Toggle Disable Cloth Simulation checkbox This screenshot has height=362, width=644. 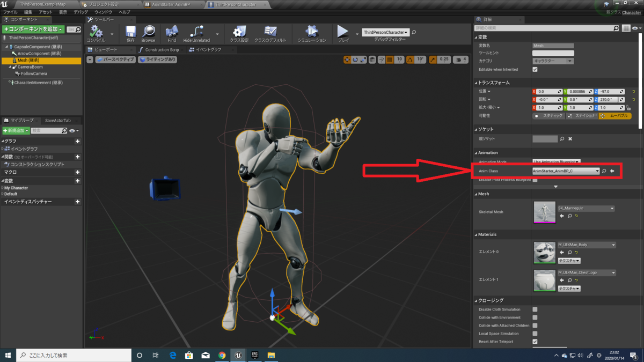pos(535,309)
